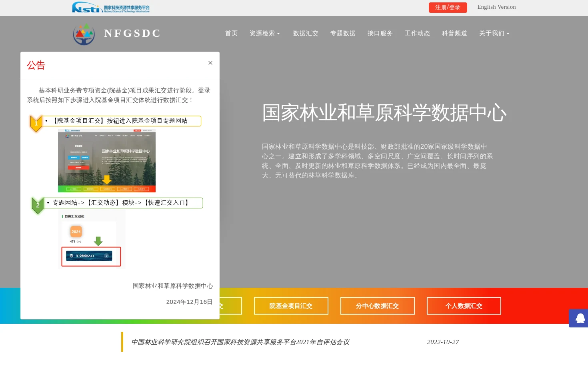Open 专题数据 menu item
The width and height of the screenshot is (588, 369).
tap(343, 33)
